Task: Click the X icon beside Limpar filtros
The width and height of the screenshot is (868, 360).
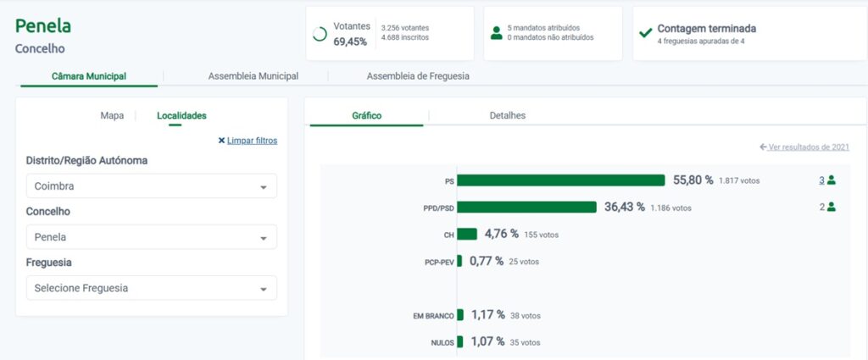Action: pyautogui.click(x=221, y=141)
